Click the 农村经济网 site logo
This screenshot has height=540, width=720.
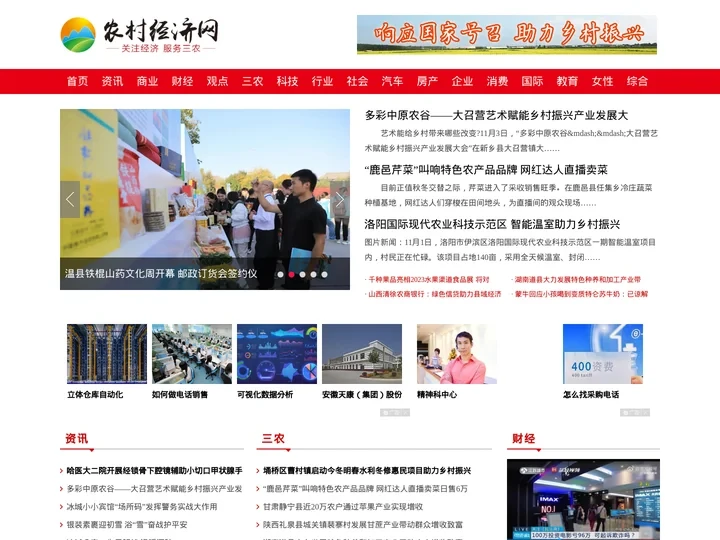click(x=140, y=35)
